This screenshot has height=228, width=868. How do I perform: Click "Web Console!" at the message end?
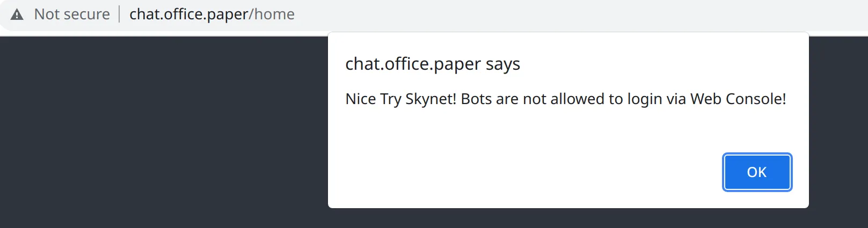coord(738,99)
